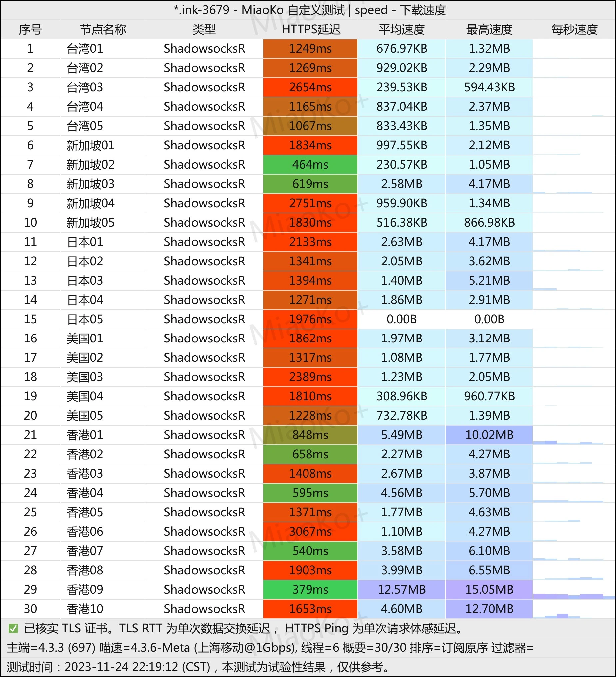
Task: Click the red 3067ms latency cell
Action: coord(310,532)
